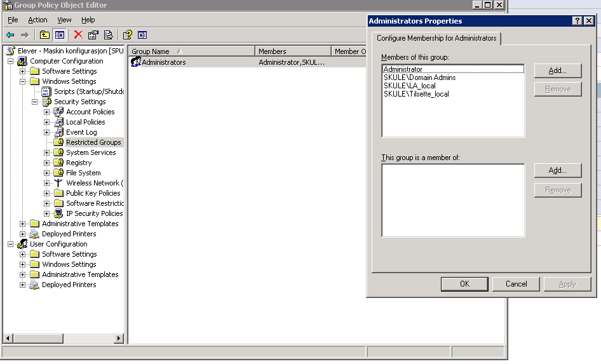This screenshot has height=364, width=601.
Task: Toggle the Show/Hide Console Tree icon
Action: click(x=60, y=35)
